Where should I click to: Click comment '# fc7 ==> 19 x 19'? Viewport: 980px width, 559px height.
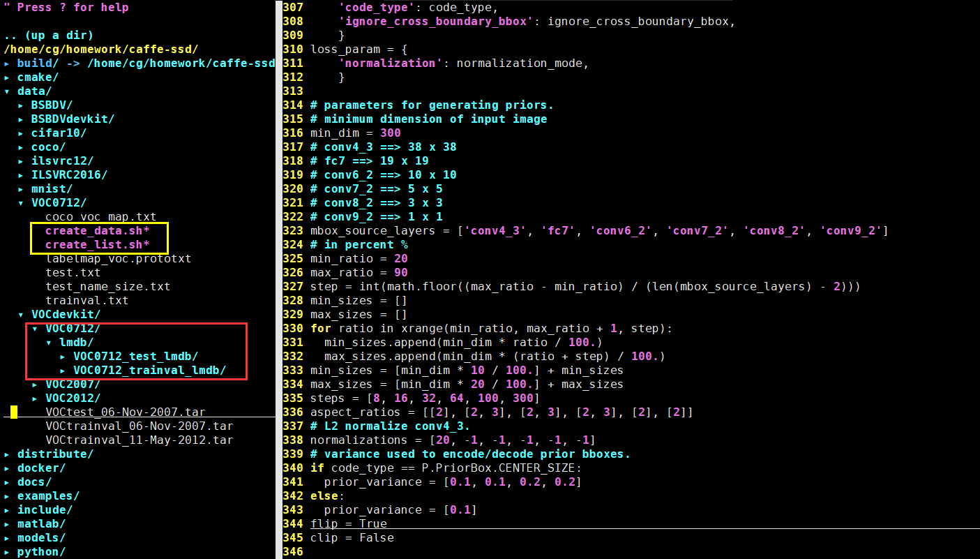coord(370,161)
